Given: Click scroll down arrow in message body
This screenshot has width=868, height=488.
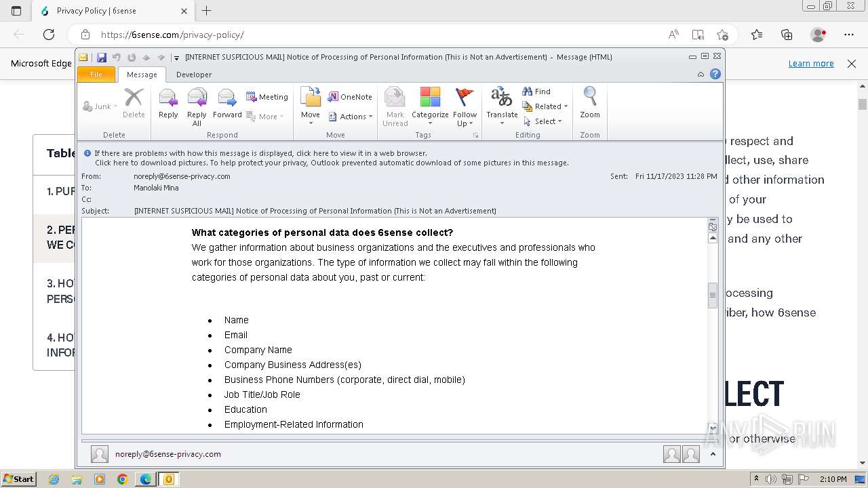Looking at the screenshot, I should pyautogui.click(x=713, y=428).
